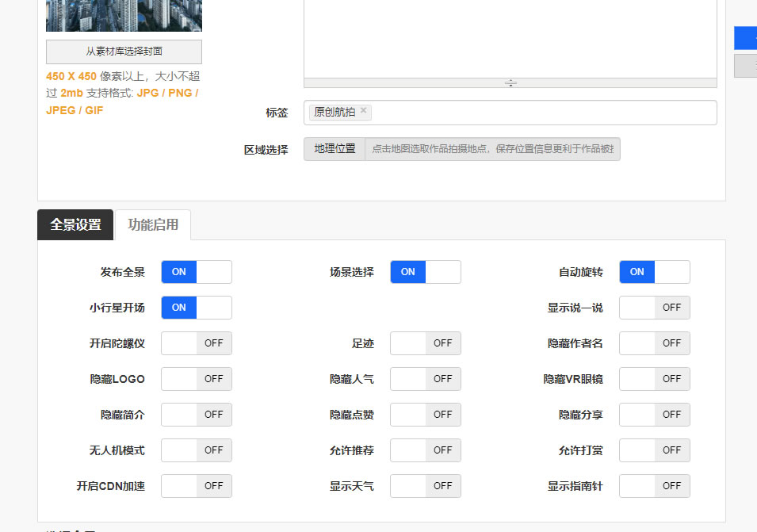This screenshot has width=757, height=532.
Task: Turn on 隐藏点赞
Action: click(425, 415)
